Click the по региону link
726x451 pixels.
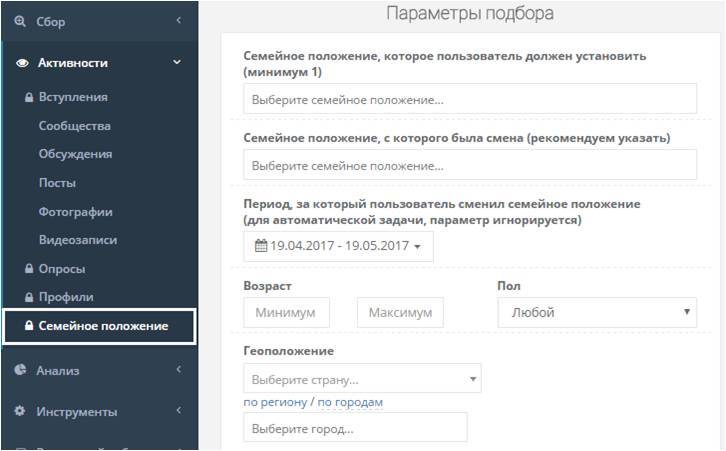(275, 402)
